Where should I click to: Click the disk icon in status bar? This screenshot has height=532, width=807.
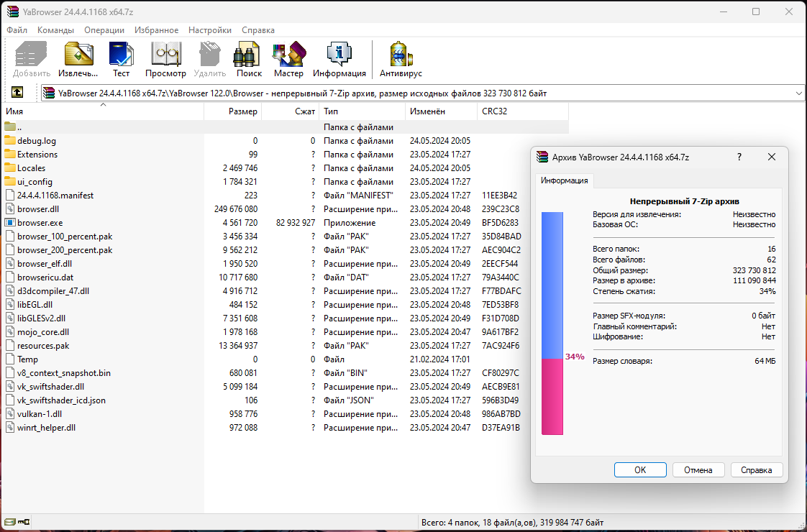coord(10,522)
